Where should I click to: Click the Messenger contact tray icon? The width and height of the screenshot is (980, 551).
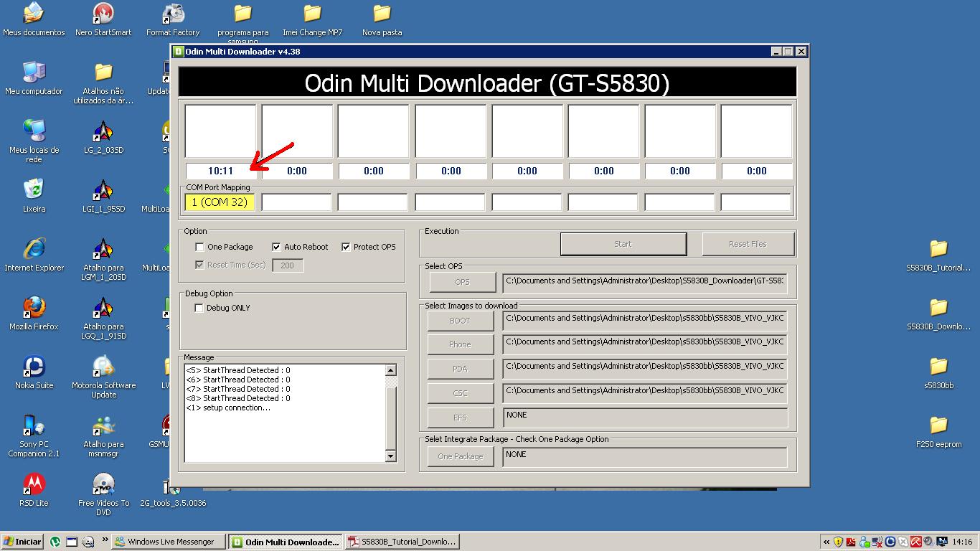click(x=864, y=542)
